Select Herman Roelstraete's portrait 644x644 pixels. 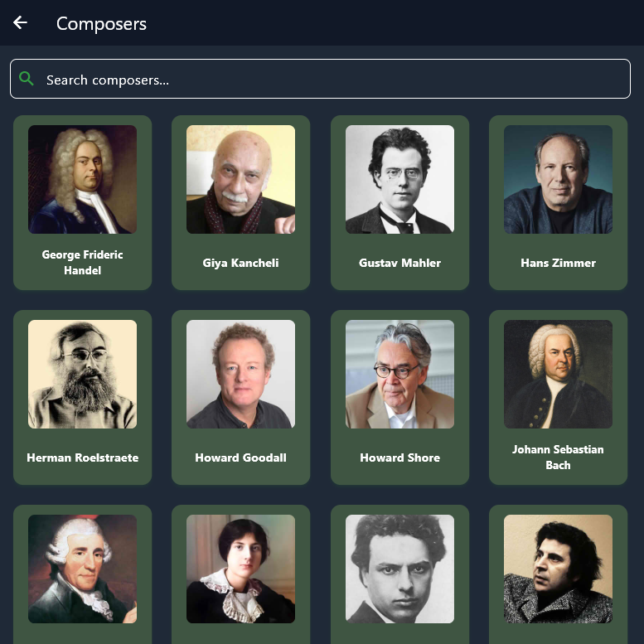(x=83, y=374)
